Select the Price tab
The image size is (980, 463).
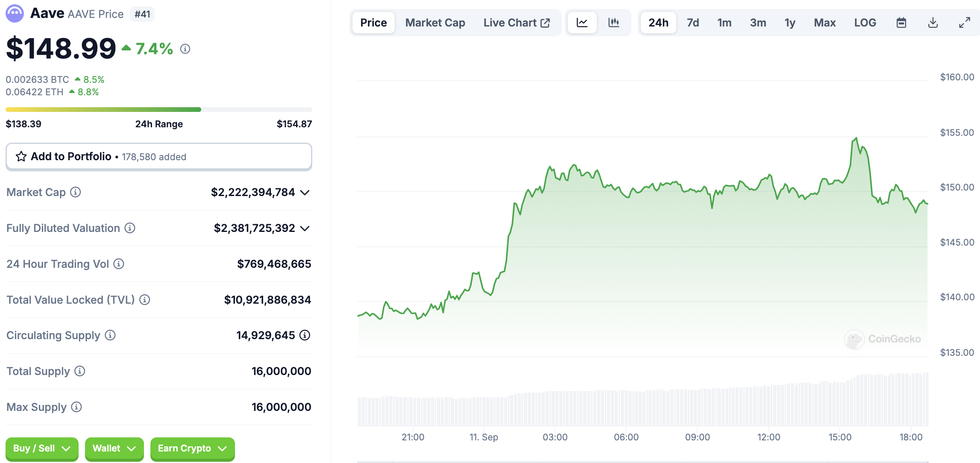tap(373, 23)
